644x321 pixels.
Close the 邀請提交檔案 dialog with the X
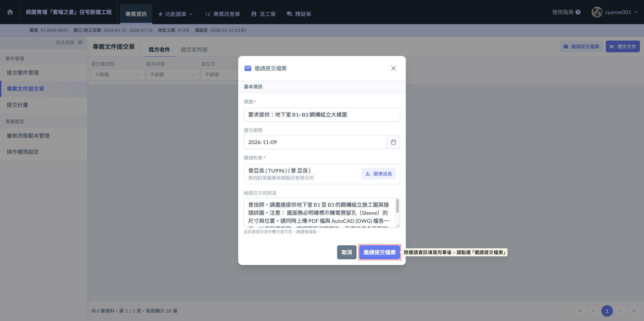click(x=393, y=68)
